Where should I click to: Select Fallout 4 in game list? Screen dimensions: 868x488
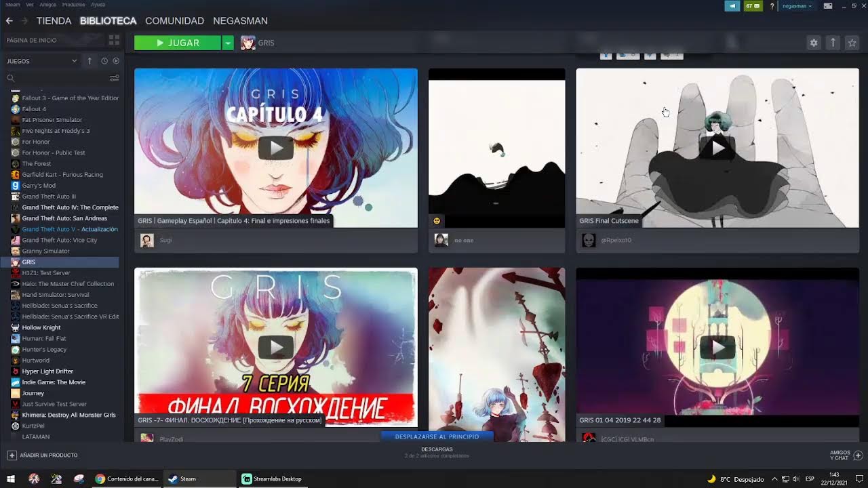click(34, 108)
